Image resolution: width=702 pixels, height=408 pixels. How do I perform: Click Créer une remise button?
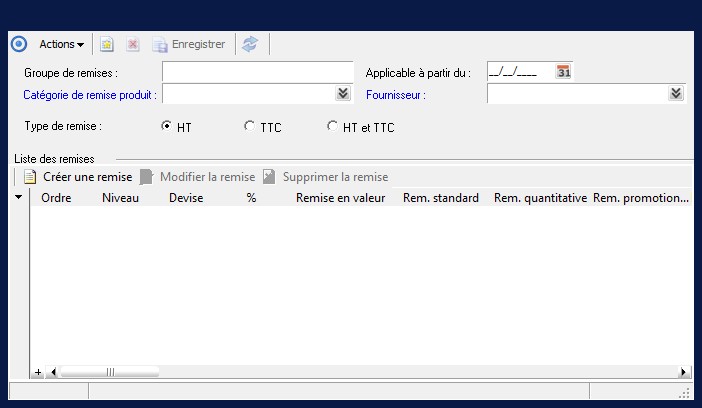78,177
